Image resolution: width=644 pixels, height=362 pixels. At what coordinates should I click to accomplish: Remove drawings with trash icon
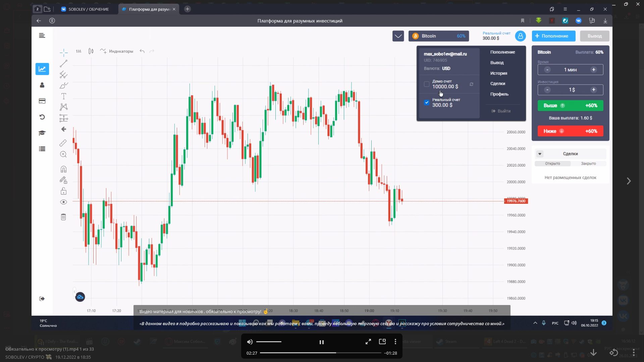(63, 217)
